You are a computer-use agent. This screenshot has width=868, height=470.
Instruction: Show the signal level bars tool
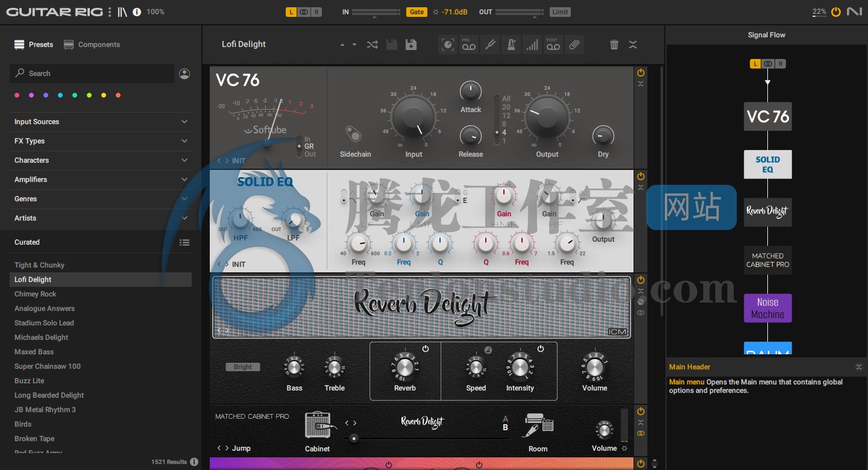[532, 45]
